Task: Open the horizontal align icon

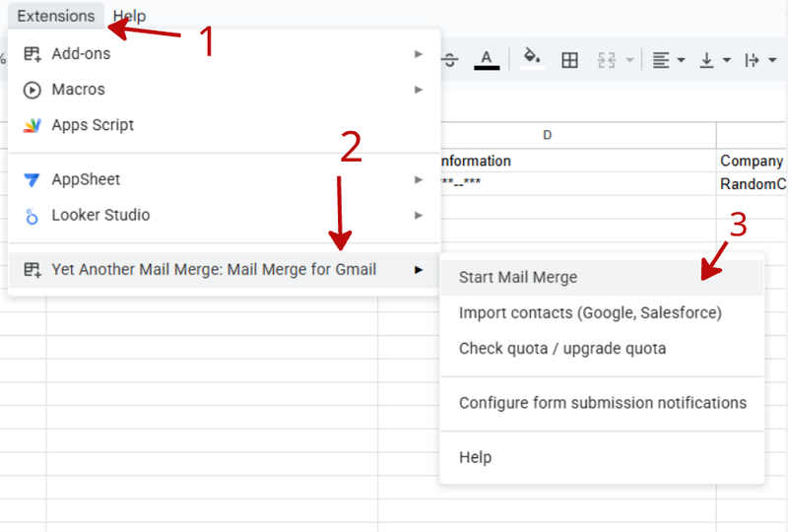Action: [x=661, y=60]
